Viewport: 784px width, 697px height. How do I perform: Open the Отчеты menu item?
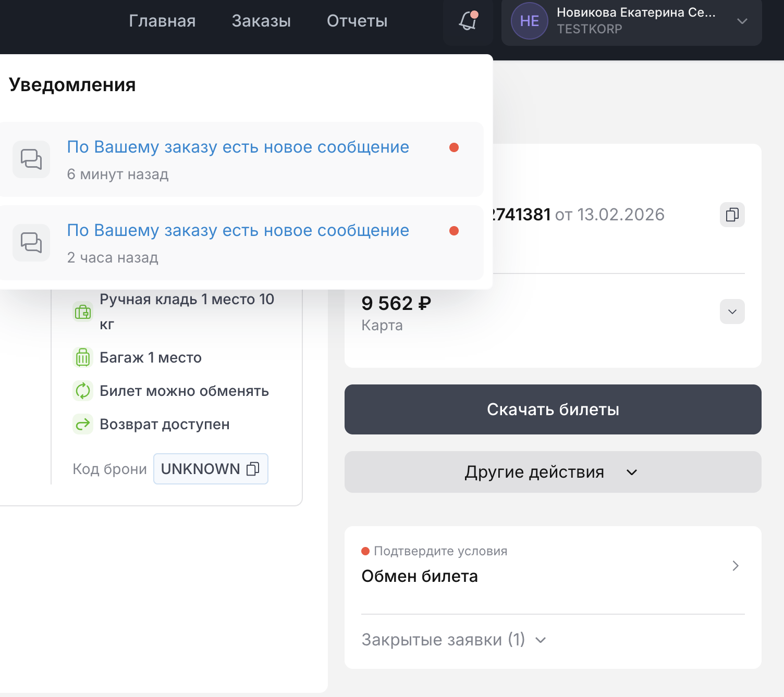(357, 21)
